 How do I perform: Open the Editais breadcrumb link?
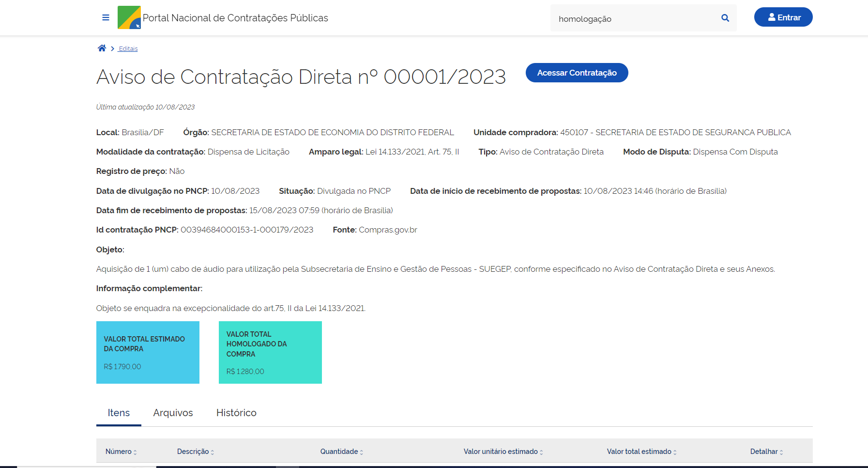point(128,49)
